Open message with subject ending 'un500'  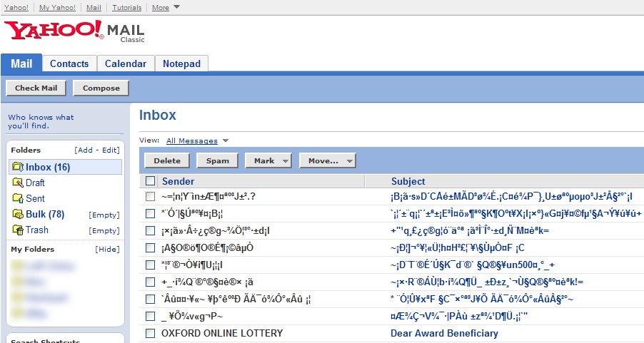(473, 265)
